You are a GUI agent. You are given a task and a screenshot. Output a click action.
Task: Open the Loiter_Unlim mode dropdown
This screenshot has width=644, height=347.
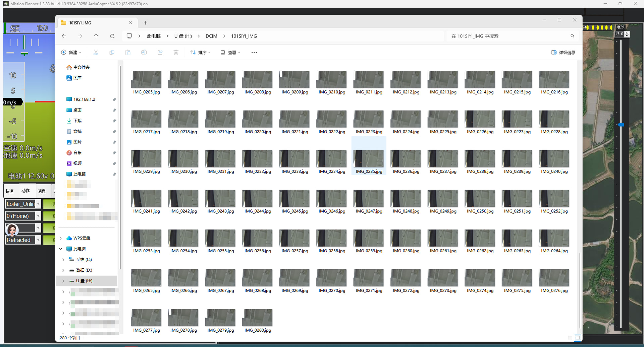coord(38,204)
